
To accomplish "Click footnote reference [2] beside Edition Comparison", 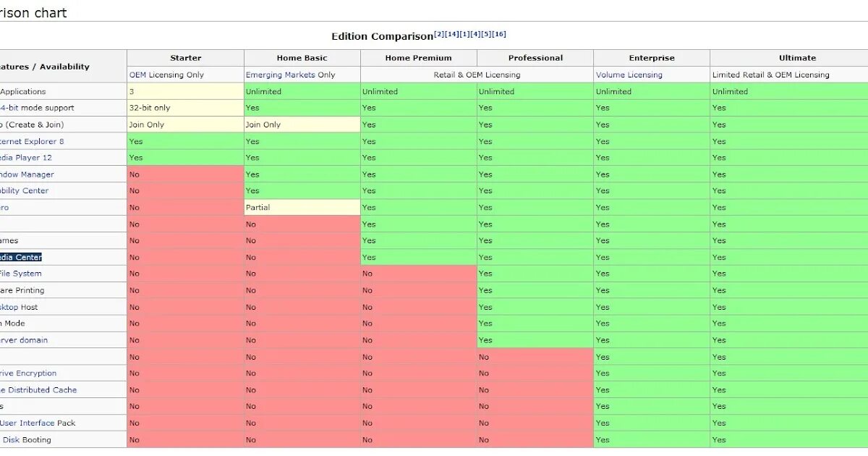I will point(439,34).
